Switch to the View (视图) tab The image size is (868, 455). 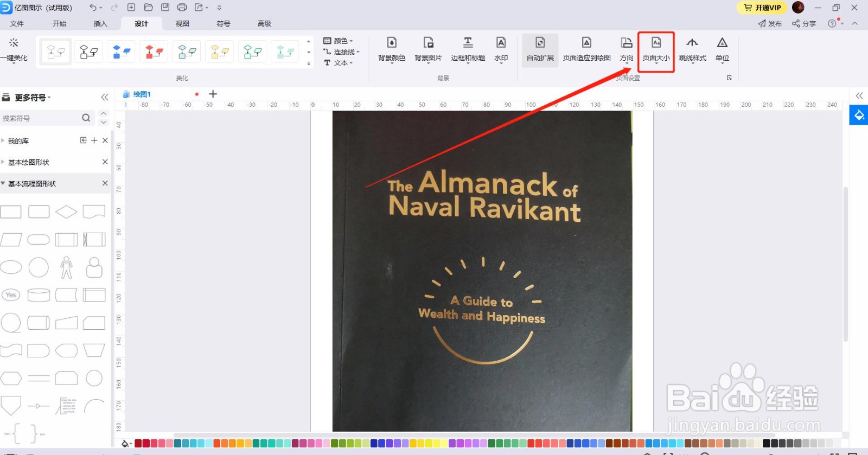coord(182,23)
